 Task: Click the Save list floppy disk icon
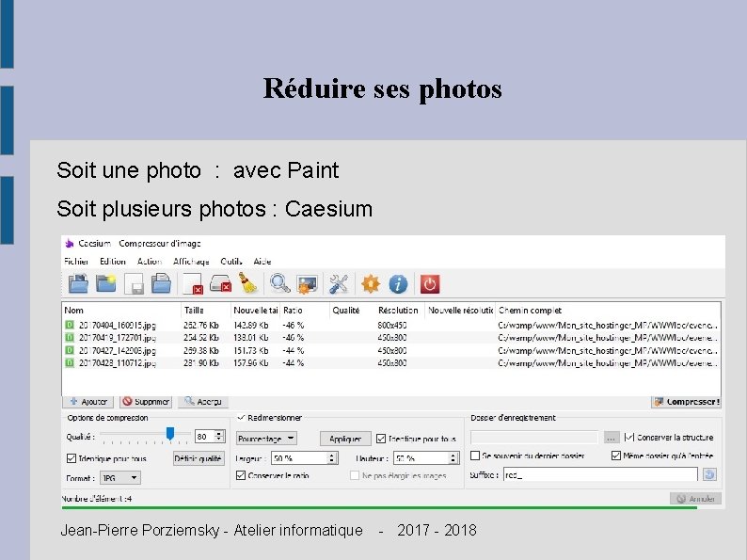134,284
